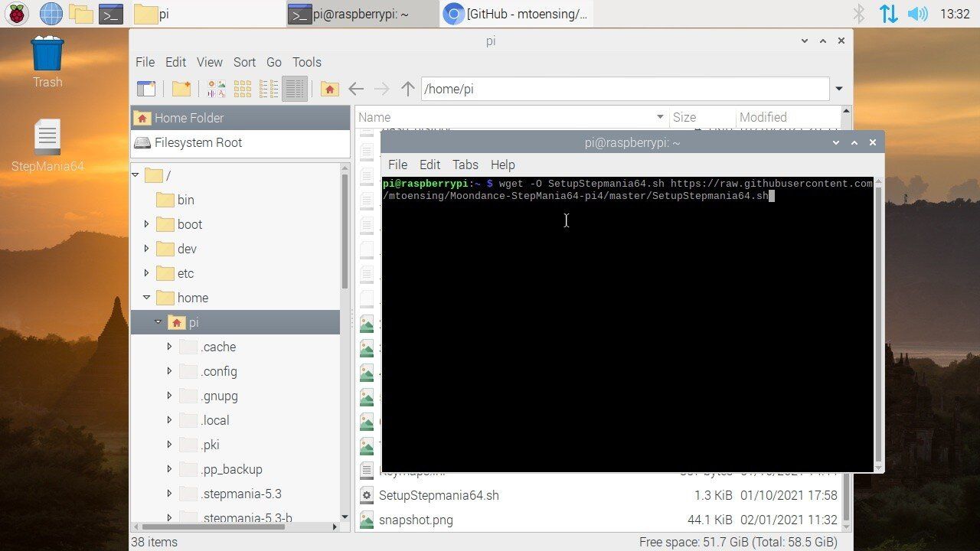
Task: Open the network status tray icon
Action: (888, 14)
